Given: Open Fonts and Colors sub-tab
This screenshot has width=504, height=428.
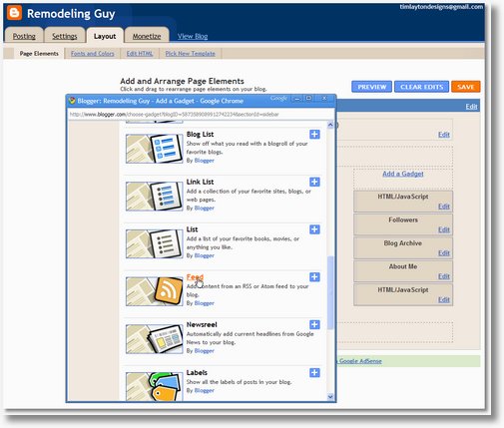Looking at the screenshot, I should pos(92,54).
